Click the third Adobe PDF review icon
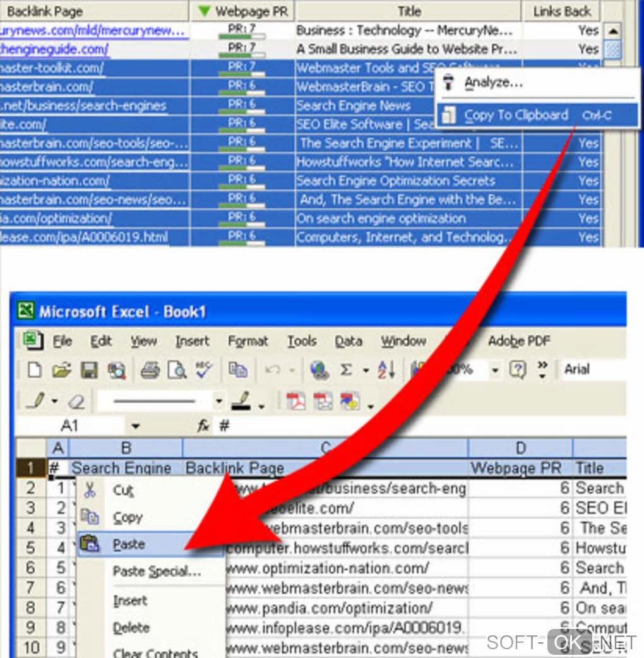The width and height of the screenshot is (644, 658). point(350,402)
